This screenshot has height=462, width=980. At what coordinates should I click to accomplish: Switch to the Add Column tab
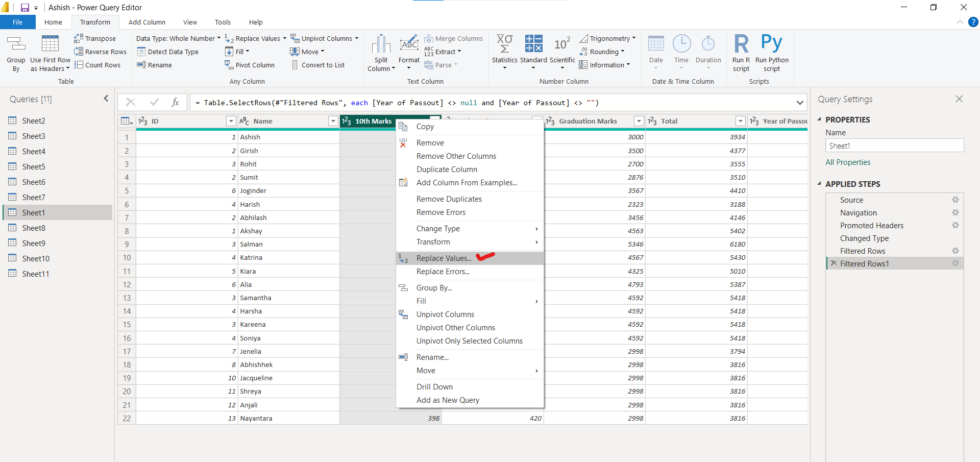coord(146,22)
